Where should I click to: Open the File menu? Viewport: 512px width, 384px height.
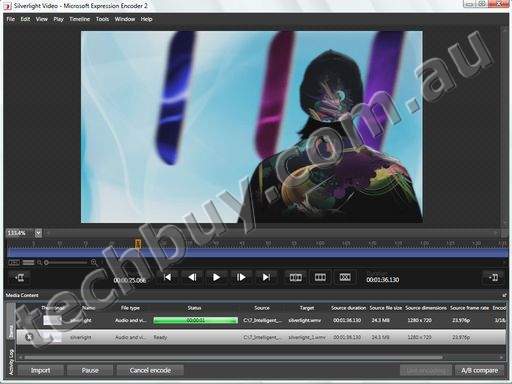point(10,19)
